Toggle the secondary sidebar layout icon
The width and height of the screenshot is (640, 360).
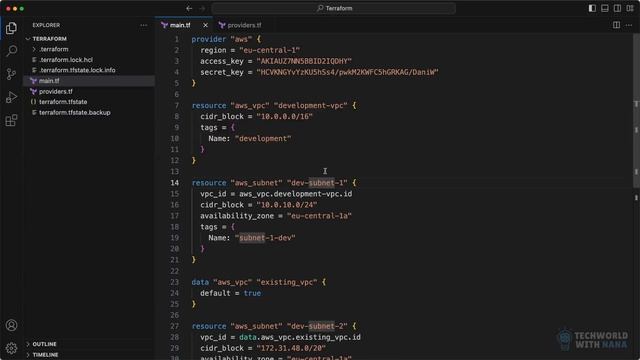pos(618,8)
